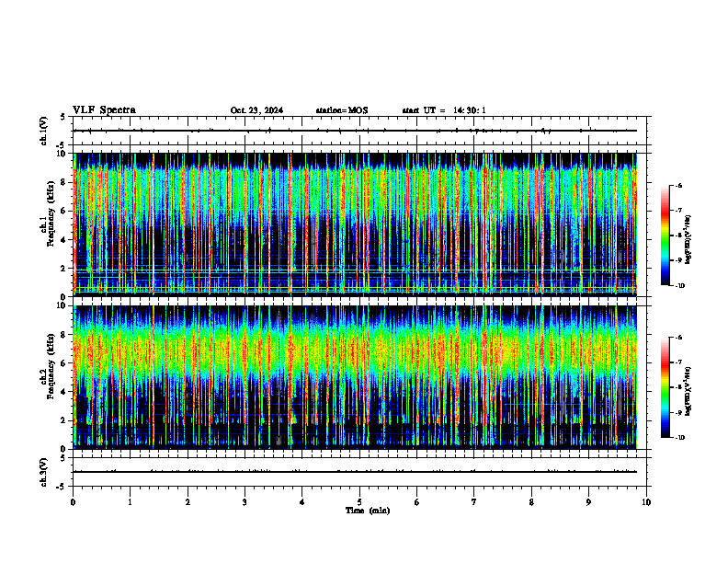The image size is (728, 563).
Task: Click the ch.3 voltage waveform trace
Action: (x=355, y=472)
